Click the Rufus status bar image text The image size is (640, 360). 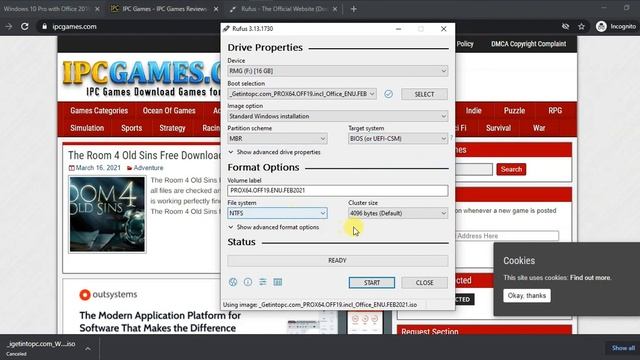pyautogui.click(x=320, y=305)
